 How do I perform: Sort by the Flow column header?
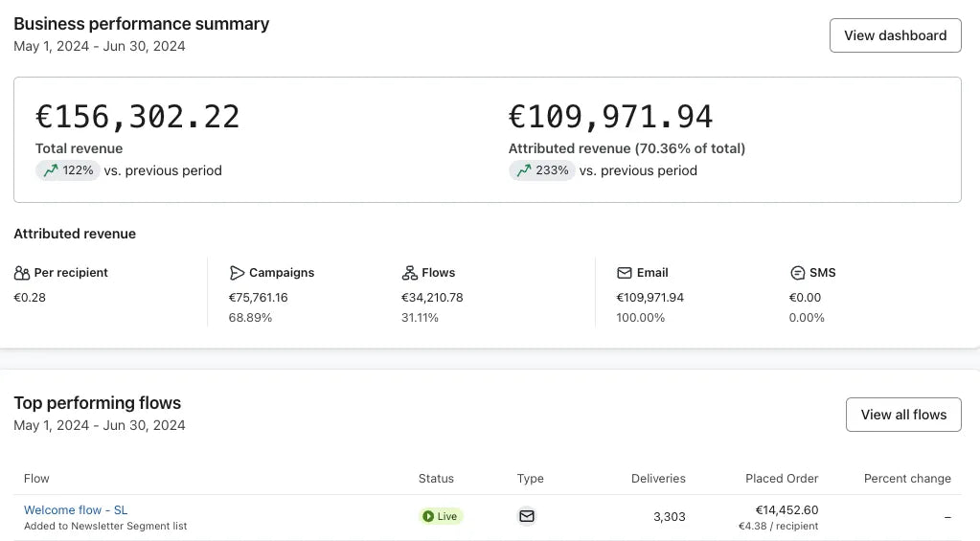pyautogui.click(x=36, y=478)
